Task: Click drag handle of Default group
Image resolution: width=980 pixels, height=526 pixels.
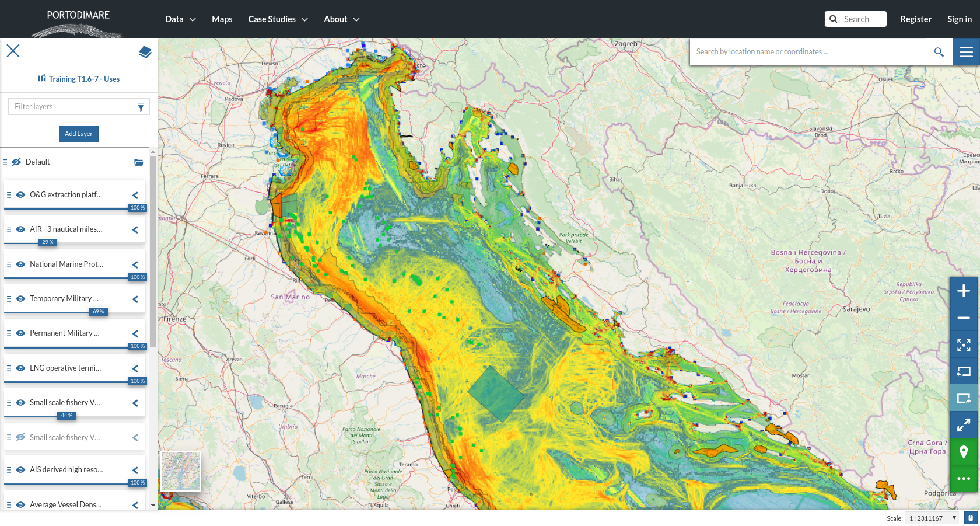Action: [x=5, y=162]
